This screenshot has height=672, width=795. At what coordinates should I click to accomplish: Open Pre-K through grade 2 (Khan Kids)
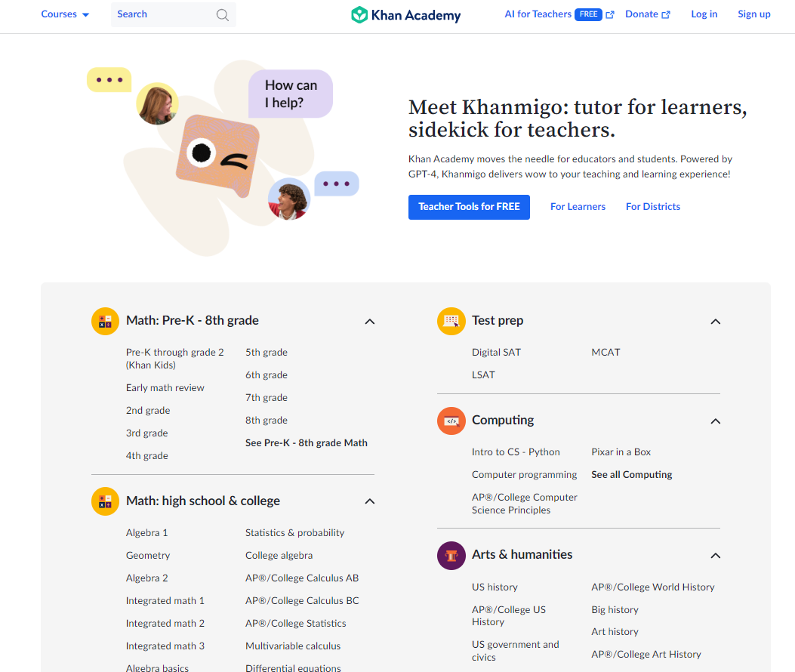tap(175, 359)
